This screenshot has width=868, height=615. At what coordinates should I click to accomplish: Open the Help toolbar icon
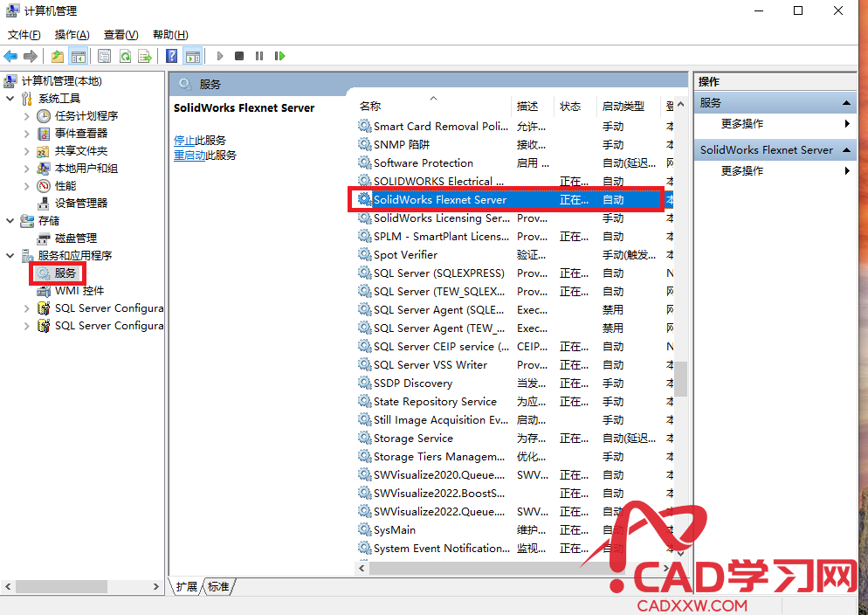(172, 56)
